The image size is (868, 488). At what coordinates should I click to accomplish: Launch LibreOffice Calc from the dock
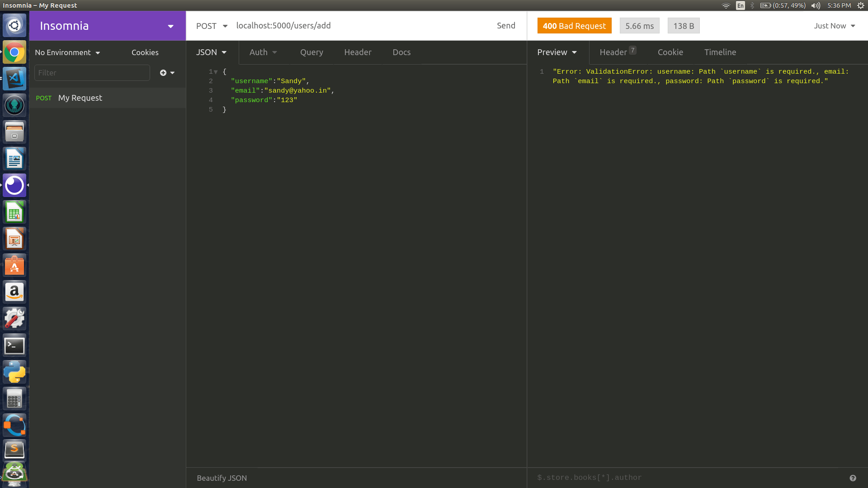click(14, 211)
